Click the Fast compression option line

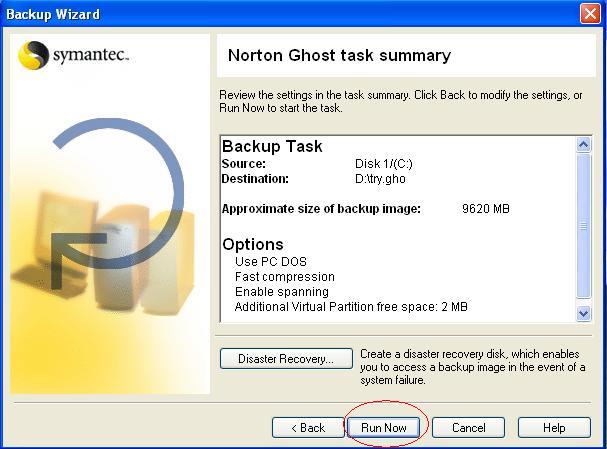(x=285, y=277)
